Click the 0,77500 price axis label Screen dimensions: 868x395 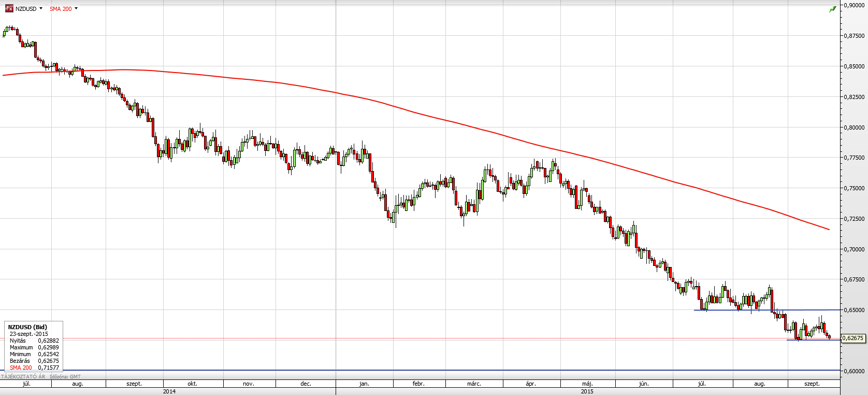click(x=855, y=158)
